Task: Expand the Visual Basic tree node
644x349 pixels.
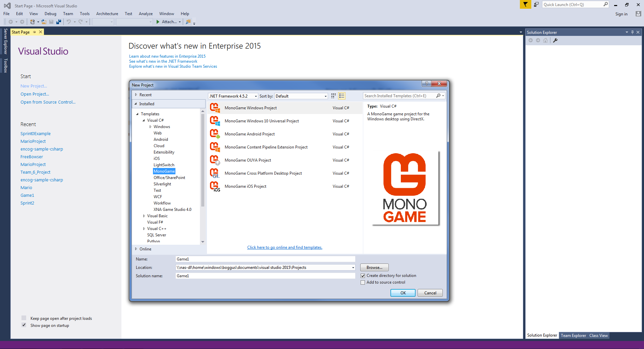Action: (x=144, y=216)
